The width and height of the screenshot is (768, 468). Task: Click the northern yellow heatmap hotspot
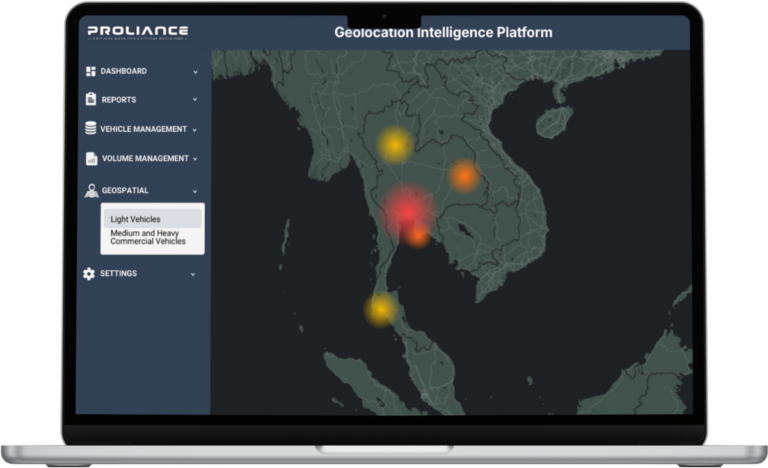click(395, 145)
